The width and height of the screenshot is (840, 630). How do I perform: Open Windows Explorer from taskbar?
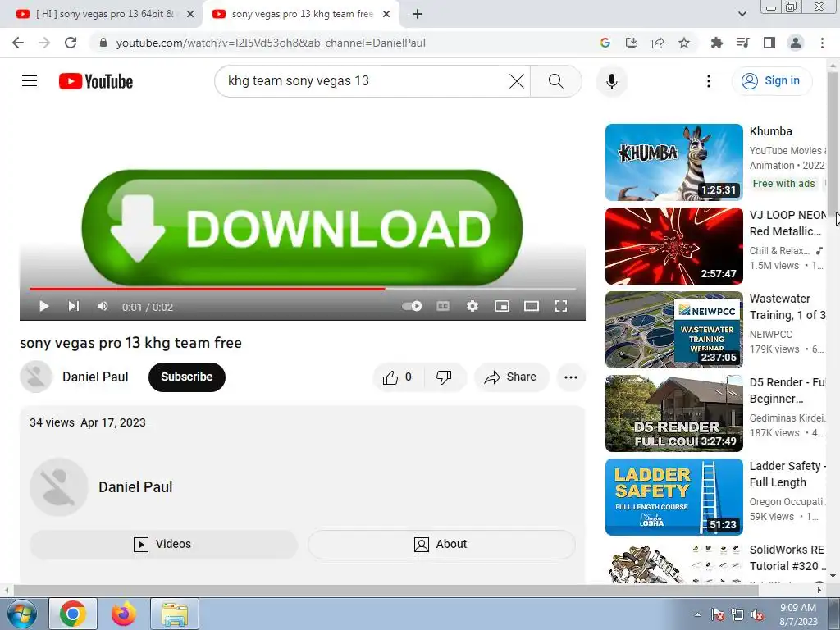(175, 614)
